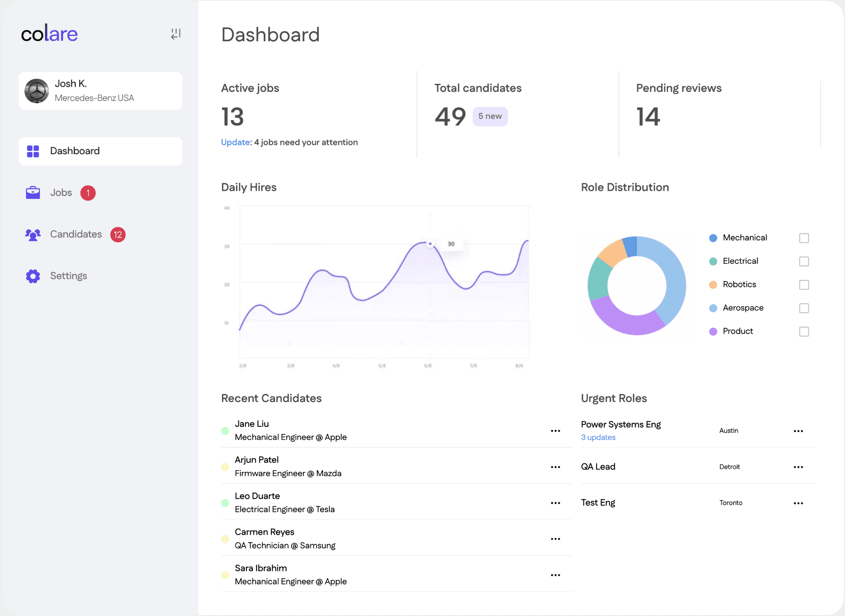Click the Aerospace legend color dot
This screenshot has width=845, height=616.
713,308
